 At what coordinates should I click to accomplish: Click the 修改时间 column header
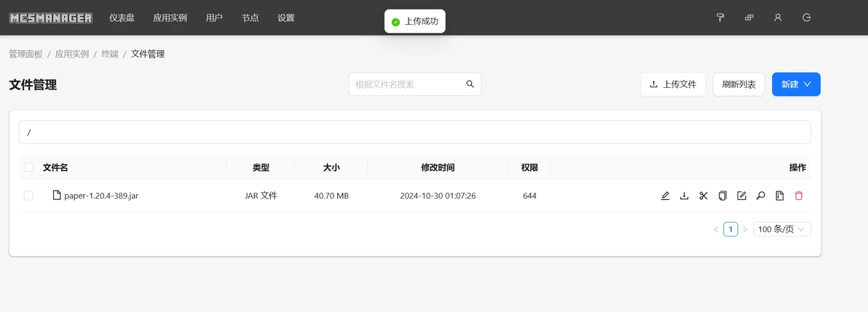tap(438, 167)
